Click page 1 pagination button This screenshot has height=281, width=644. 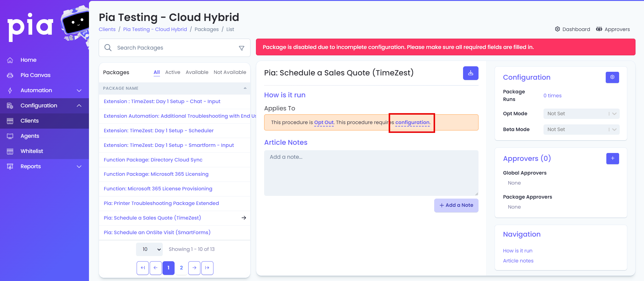point(169,268)
